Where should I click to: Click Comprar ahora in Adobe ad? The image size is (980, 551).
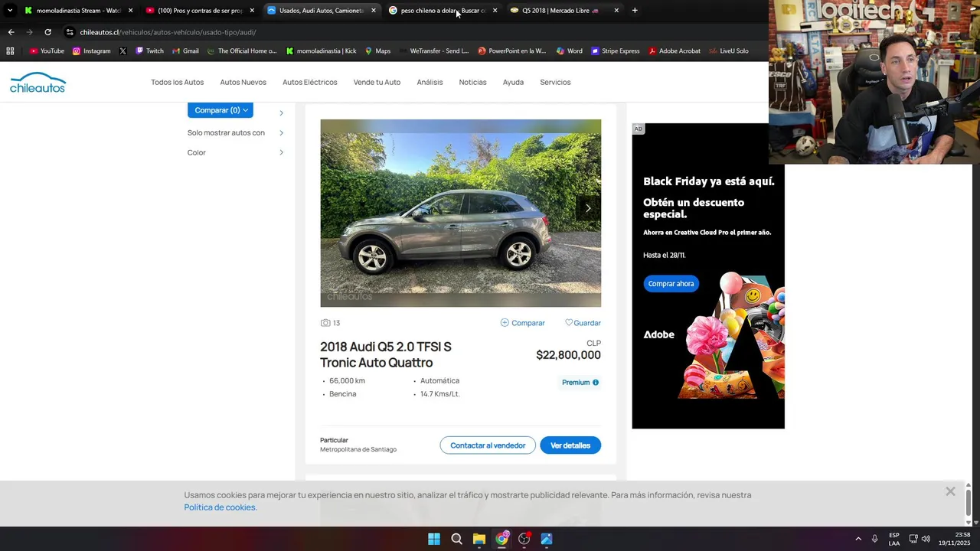click(671, 284)
